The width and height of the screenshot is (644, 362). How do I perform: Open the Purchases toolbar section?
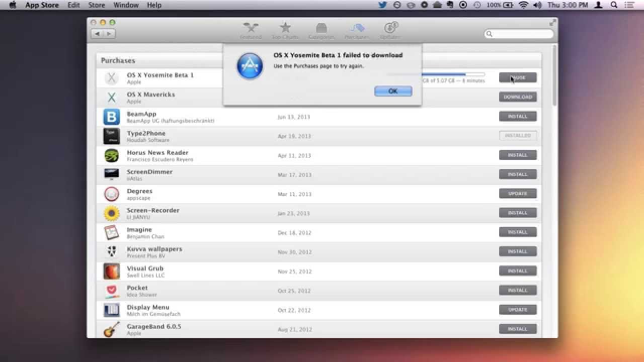pos(357,31)
